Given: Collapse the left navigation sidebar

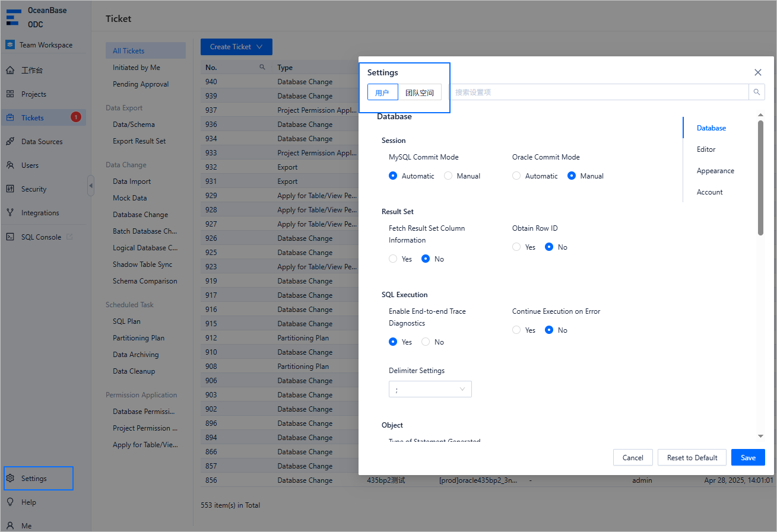Looking at the screenshot, I should click(x=90, y=185).
